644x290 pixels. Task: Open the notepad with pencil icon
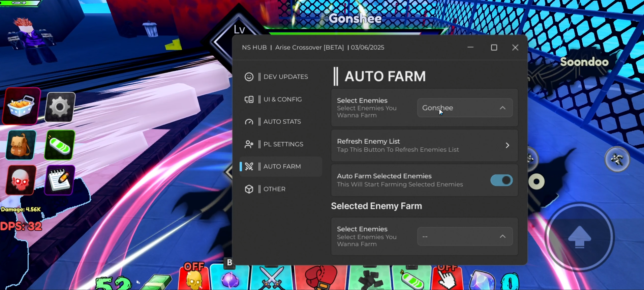(x=60, y=180)
